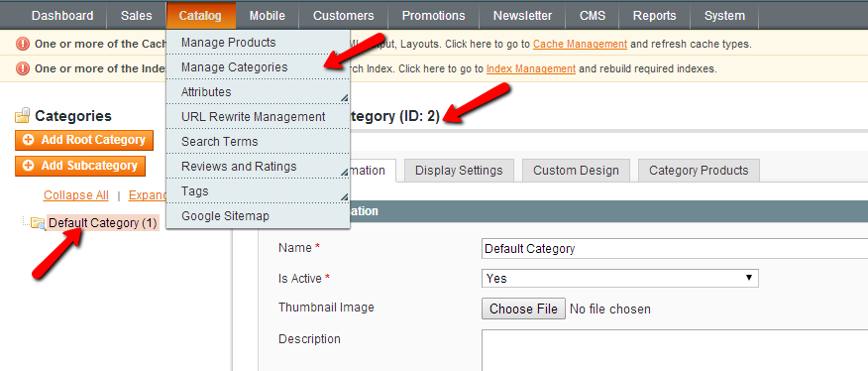Open the Customers menu

[344, 16]
